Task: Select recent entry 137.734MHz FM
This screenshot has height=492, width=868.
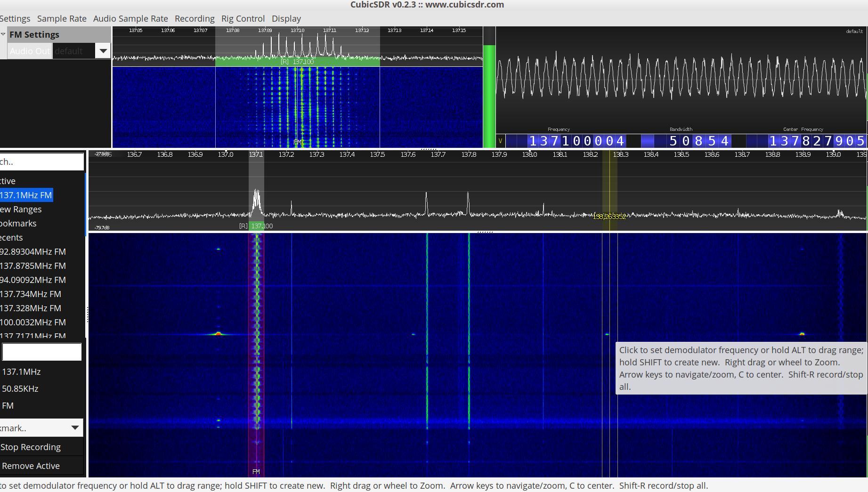Action: tap(31, 294)
